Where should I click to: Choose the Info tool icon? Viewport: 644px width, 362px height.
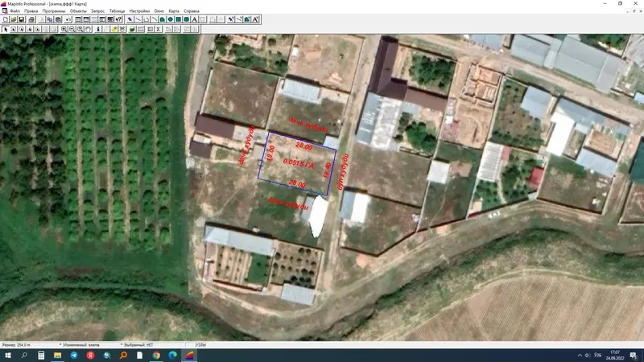click(x=98, y=29)
